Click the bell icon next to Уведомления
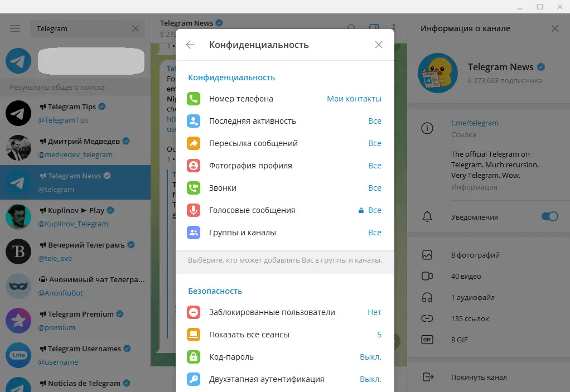570x392 pixels. click(427, 216)
